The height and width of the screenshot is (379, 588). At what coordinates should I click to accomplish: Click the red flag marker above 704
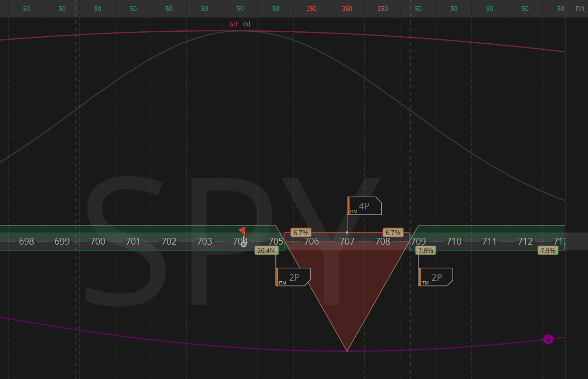242,231
